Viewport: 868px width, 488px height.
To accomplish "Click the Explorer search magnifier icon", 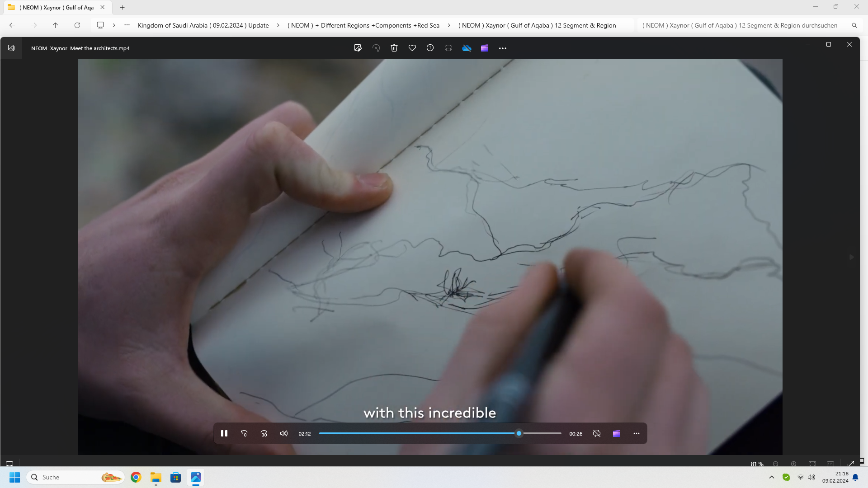I will 854,25.
